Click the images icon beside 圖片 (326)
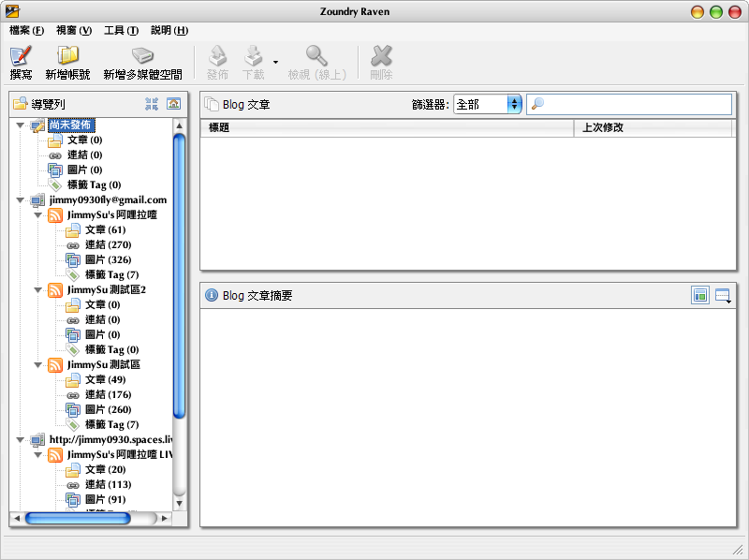This screenshot has width=749, height=560. click(73, 260)
